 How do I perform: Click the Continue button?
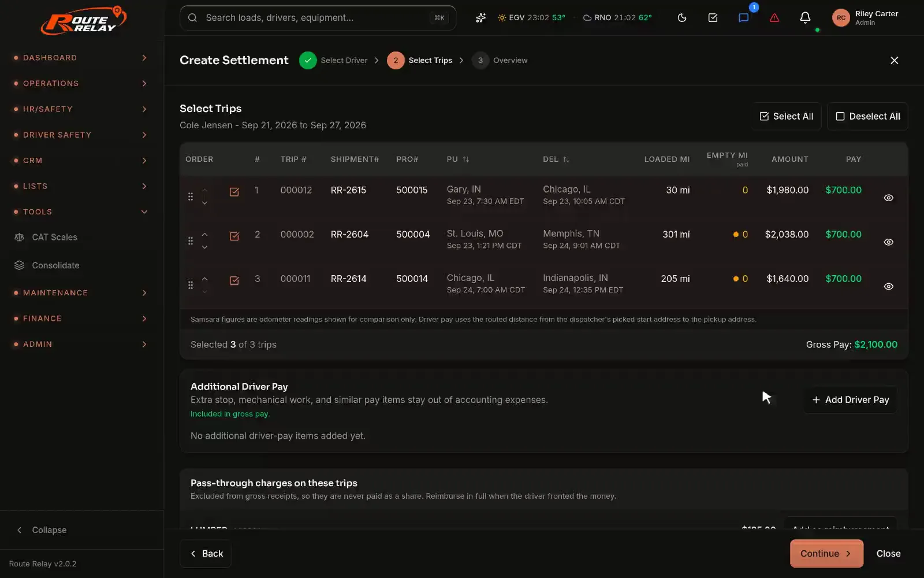click(x=826, y=554)
